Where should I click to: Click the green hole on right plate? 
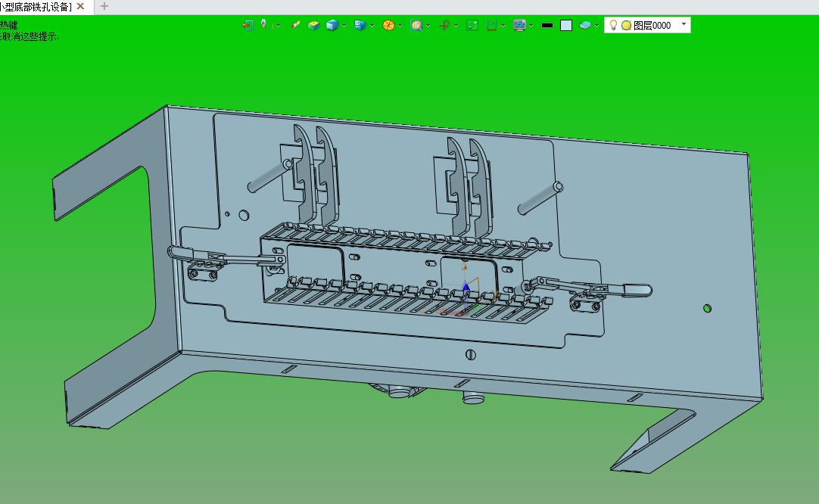pyautogui.click(x=707, y=308)
